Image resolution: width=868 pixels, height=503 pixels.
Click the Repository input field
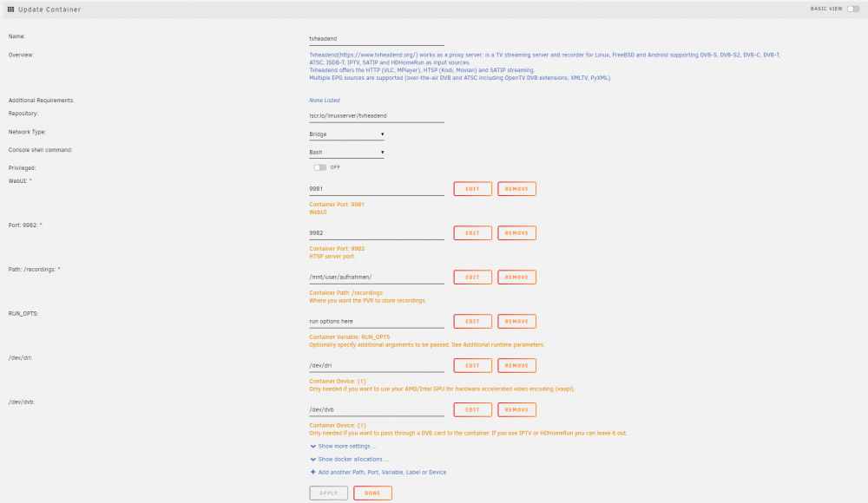point(377,116)
